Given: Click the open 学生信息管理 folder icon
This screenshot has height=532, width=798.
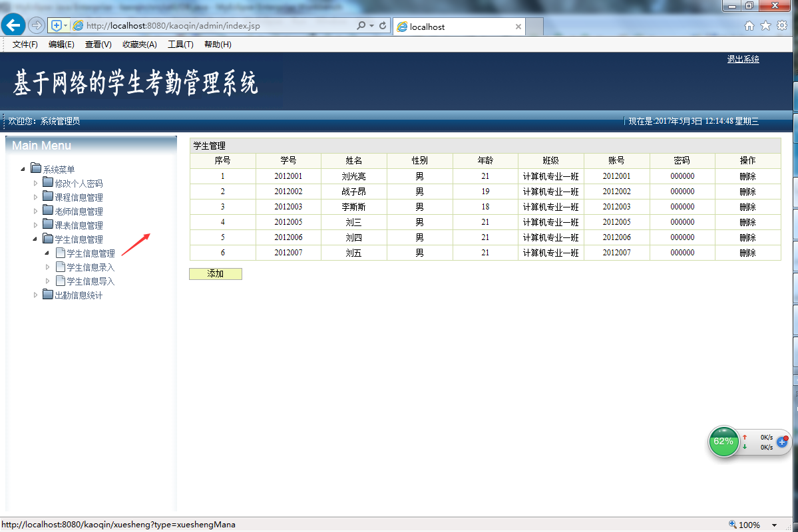Looking at the screenshot, I should tap(48, 238).
